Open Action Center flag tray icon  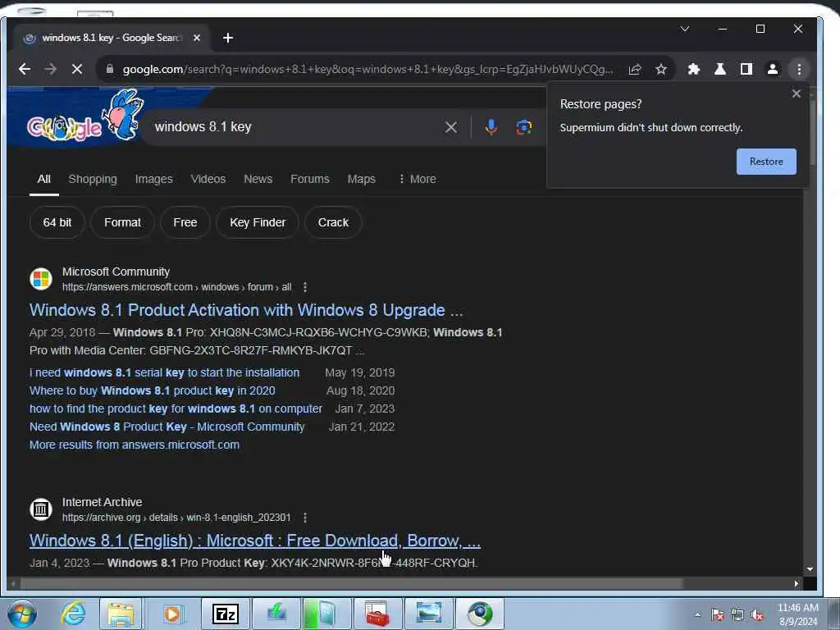pos(717,615)
